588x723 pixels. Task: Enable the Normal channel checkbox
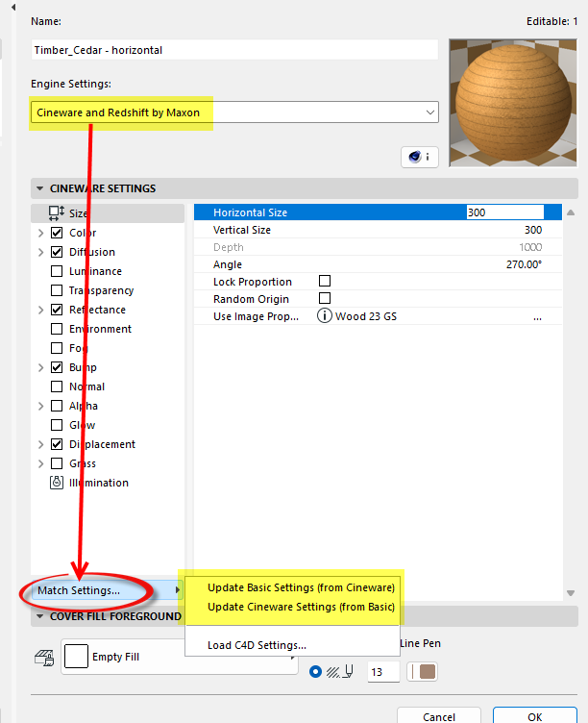(x=57, y=386)
